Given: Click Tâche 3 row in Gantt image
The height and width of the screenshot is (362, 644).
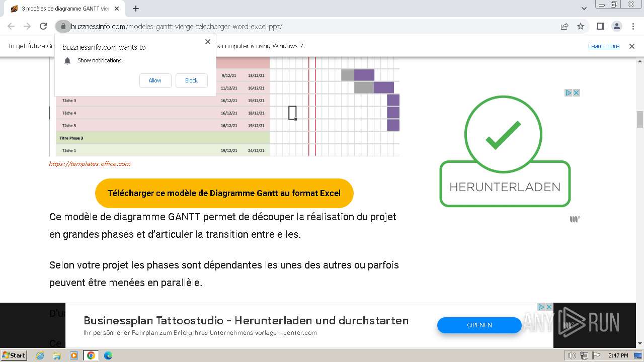Looking at the screenshot, I should 163,101.
